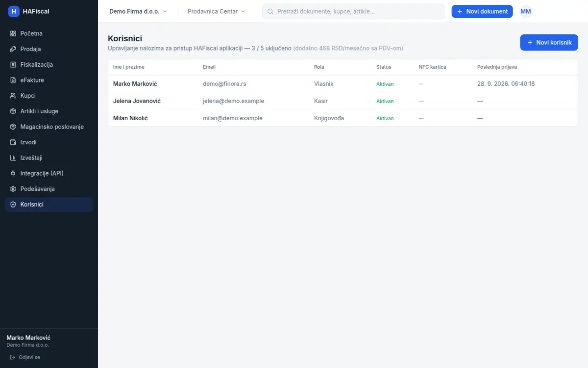
Task: Click the Podešavanja gear icon
Action: (x=13, y=189)
